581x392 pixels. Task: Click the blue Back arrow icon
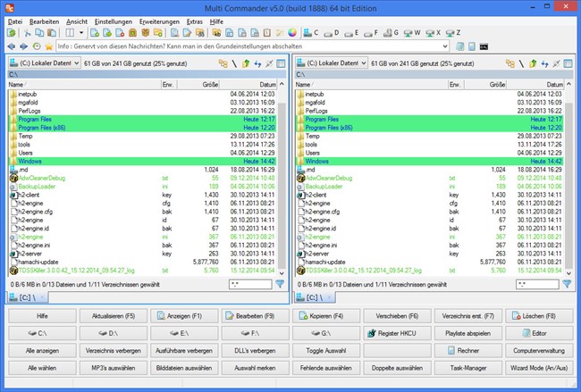click(x=12, y=46)
